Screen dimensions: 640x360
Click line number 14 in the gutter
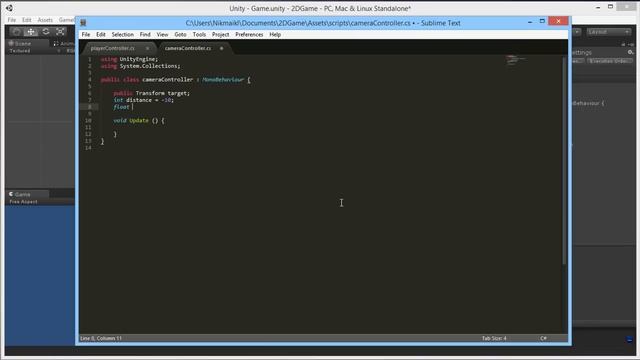(x=88, y=148)
